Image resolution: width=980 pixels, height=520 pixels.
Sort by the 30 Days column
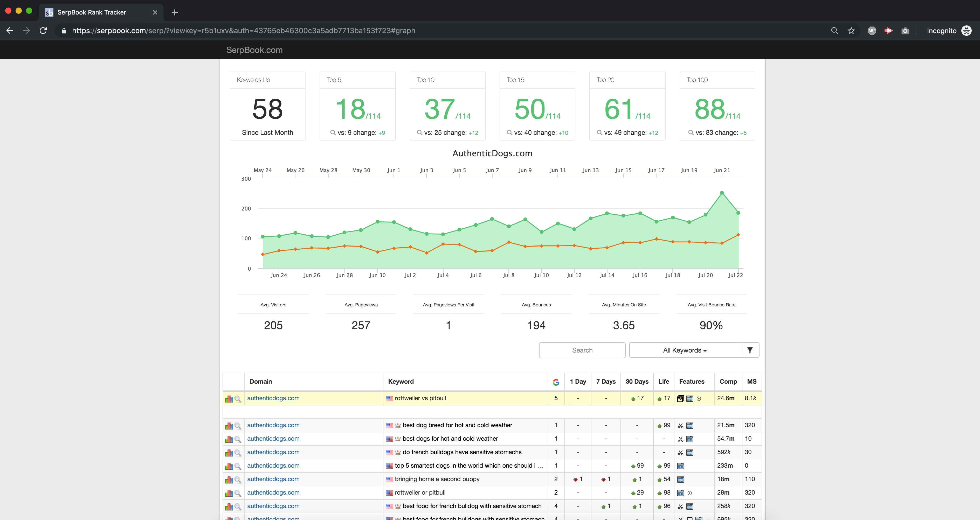coord(637,381)
